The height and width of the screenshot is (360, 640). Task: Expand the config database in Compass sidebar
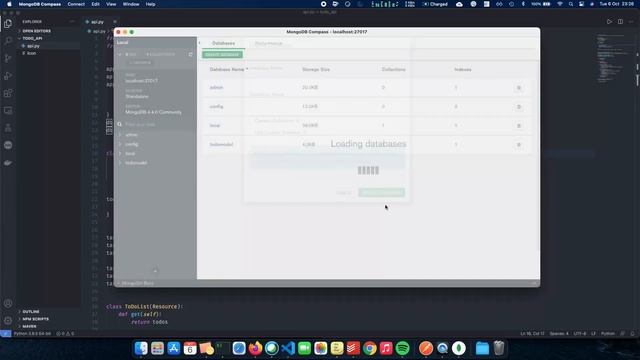[x=120, y=144]
